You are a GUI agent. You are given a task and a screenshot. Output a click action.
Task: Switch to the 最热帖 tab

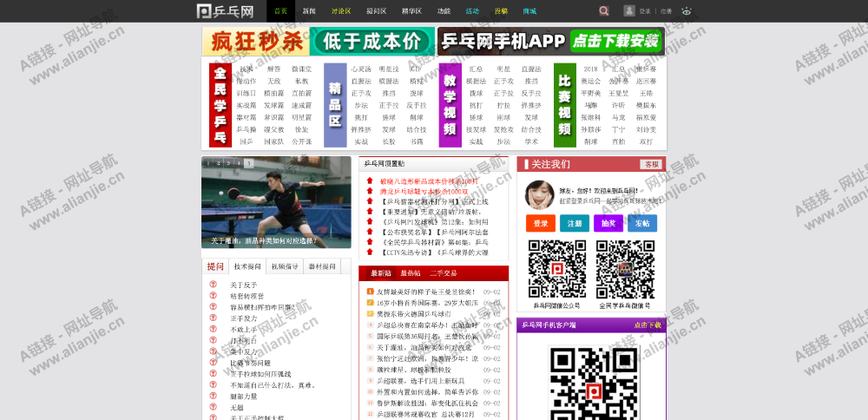pyautogui.click(x=411, y=273)
